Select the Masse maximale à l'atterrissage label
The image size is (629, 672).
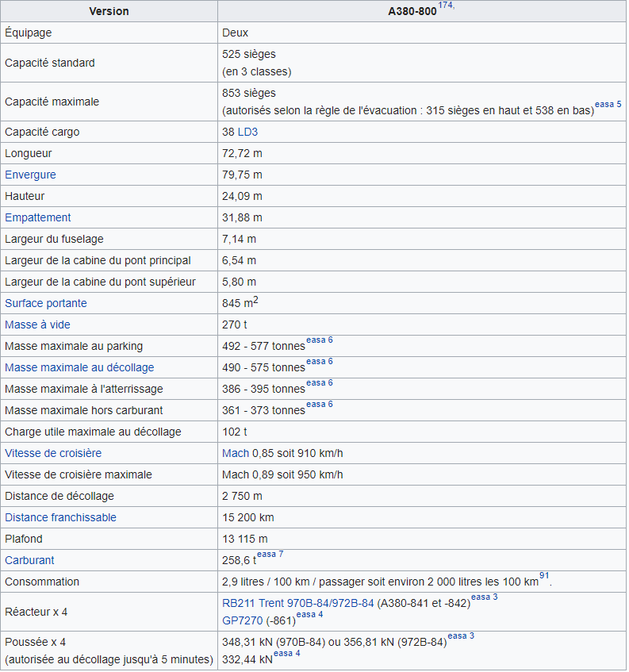point(84,389)
